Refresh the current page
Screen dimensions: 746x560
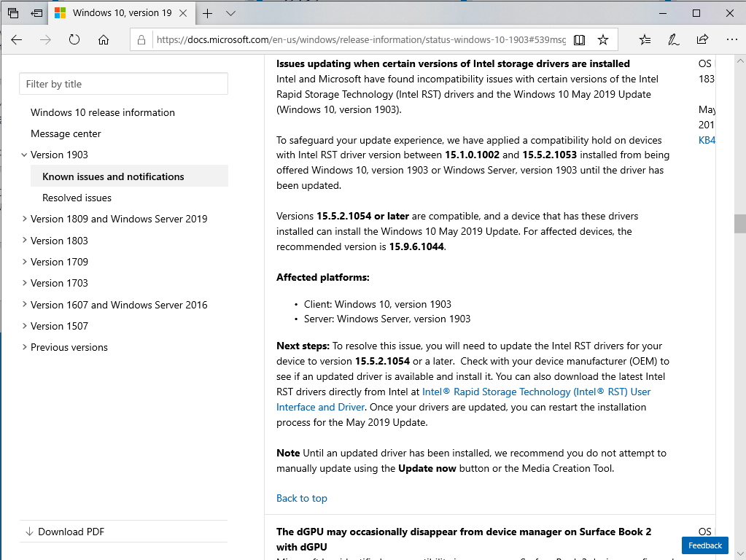(x=74, y=40)
